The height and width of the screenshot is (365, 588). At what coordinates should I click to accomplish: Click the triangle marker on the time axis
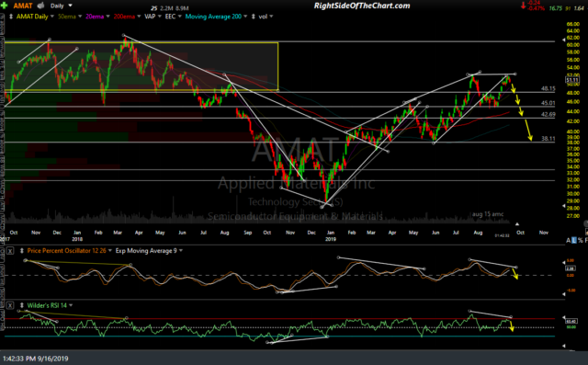517,224
